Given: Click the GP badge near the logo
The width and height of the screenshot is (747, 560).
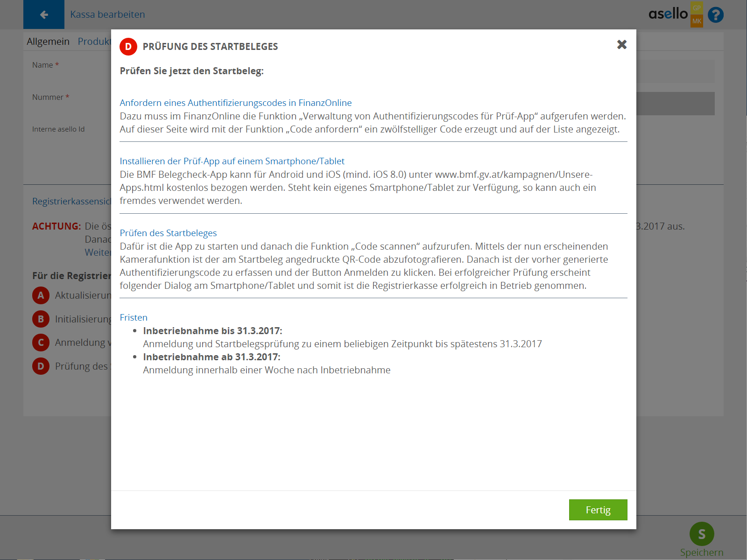Looking at the screenshot, I should [697, 8].
